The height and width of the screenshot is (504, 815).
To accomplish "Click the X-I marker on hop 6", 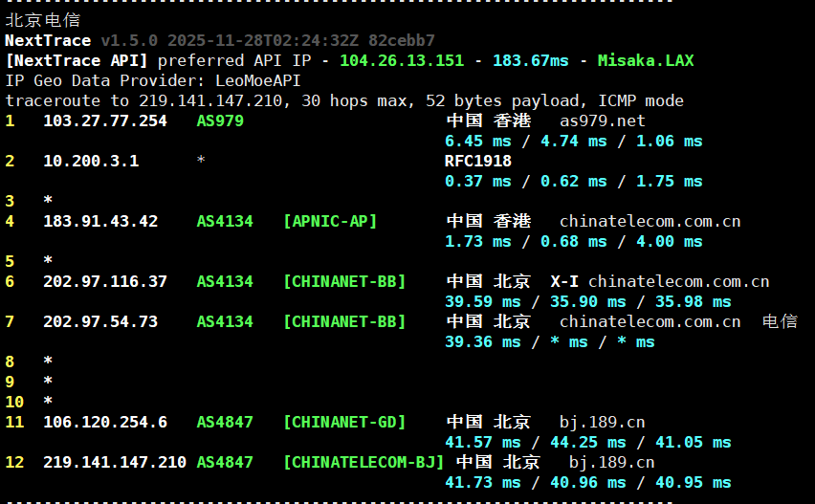I will click(564, 281).
